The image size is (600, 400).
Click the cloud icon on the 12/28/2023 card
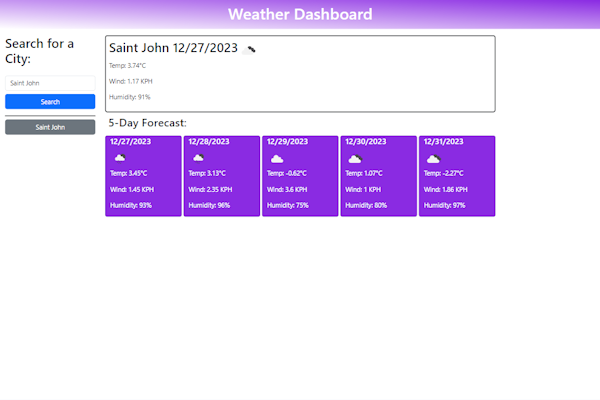pyautogui.click(x=198, y=157)
